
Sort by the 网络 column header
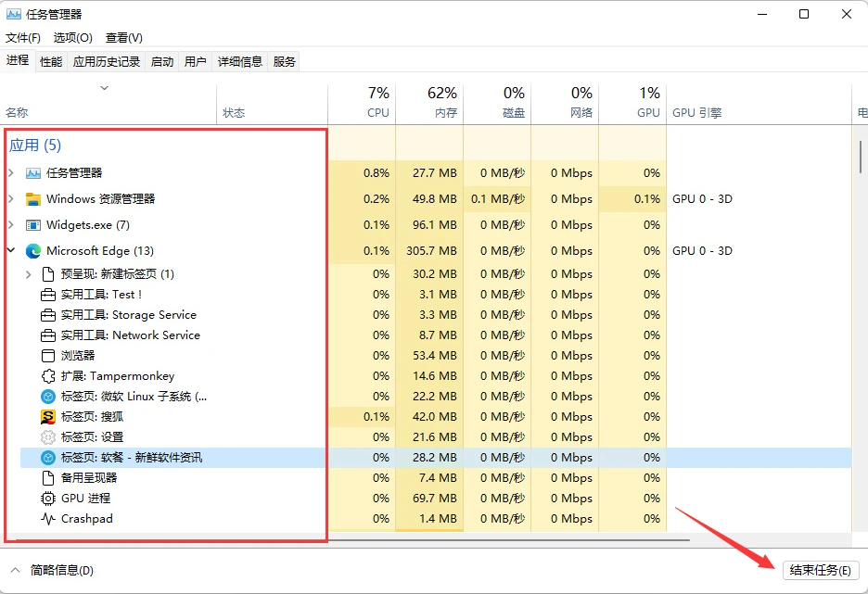(x=565, y=104)
